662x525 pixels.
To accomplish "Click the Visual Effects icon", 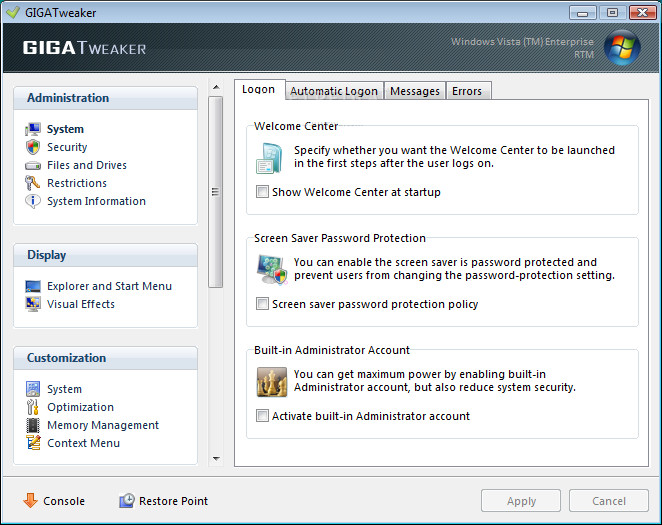I will pyautogui.click(x=33, y=304).
